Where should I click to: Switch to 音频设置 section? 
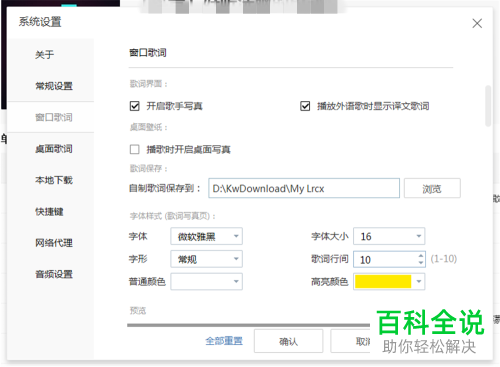point(54,274)
